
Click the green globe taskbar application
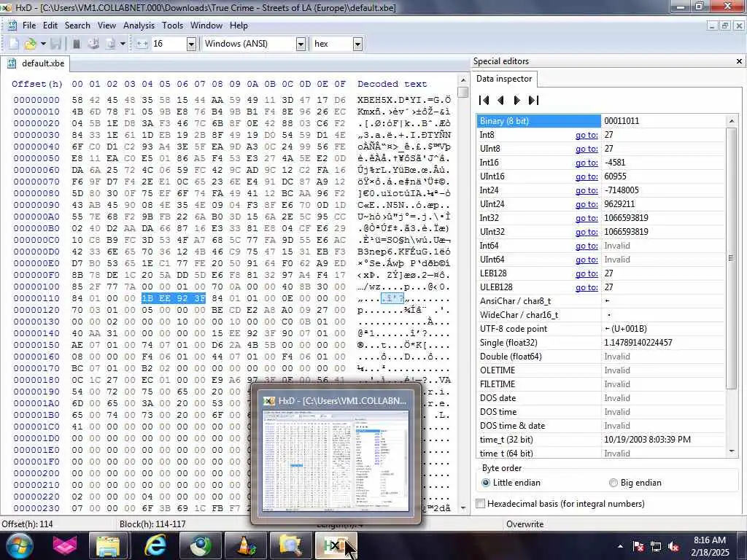coord(201,545)
